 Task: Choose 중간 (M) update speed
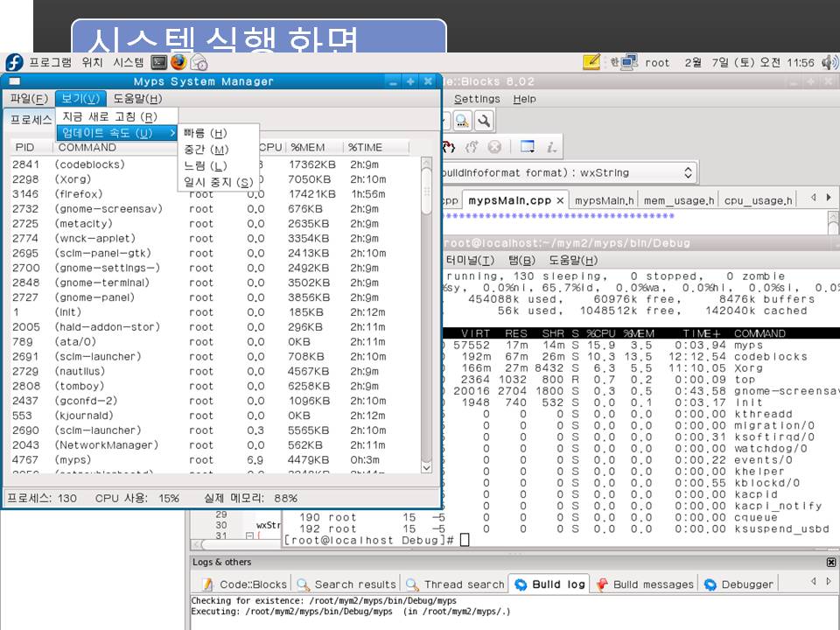[x=219, y=150]
